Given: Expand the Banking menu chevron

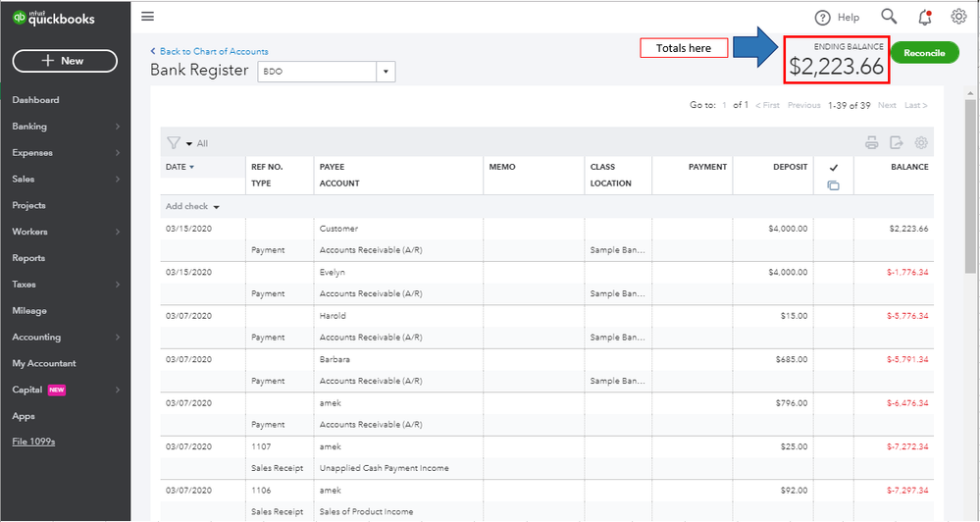Looking at the screenshot, I should coord(118,127).
